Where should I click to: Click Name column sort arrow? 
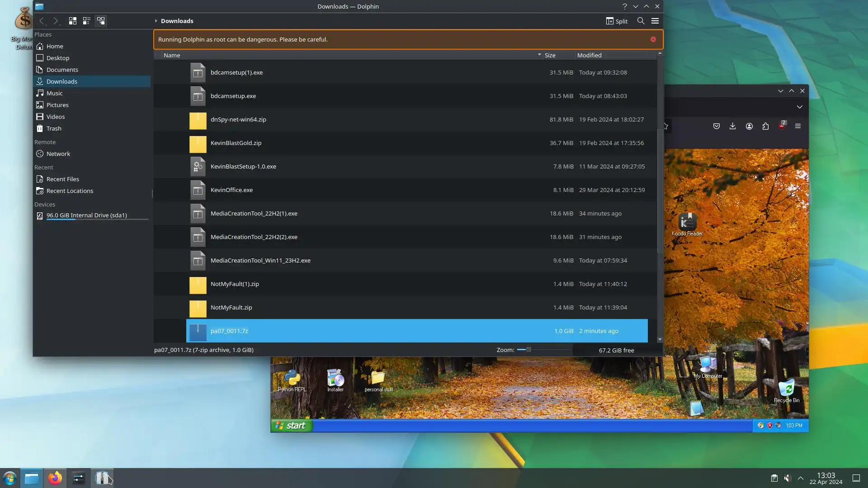pos(539,55)
